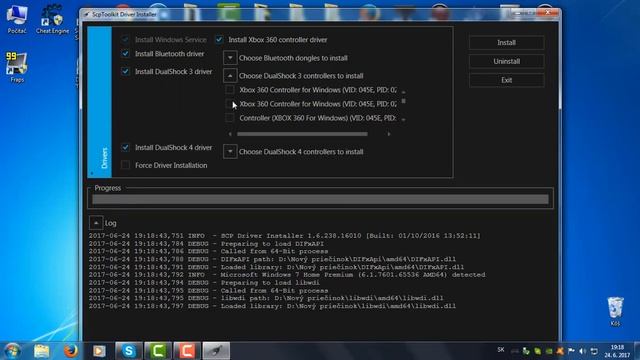
Task: Click the Progress bar
Action: pyautogui.click(x=320, y=199)
